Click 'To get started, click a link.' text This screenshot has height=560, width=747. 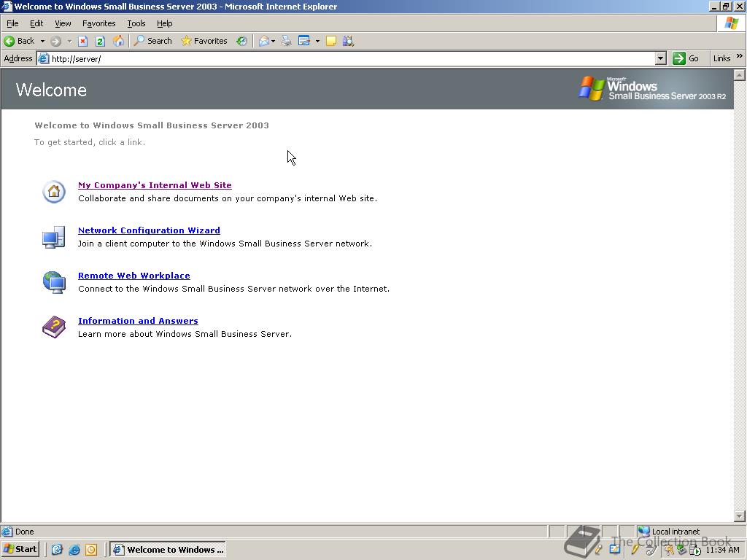pos(90,142)
